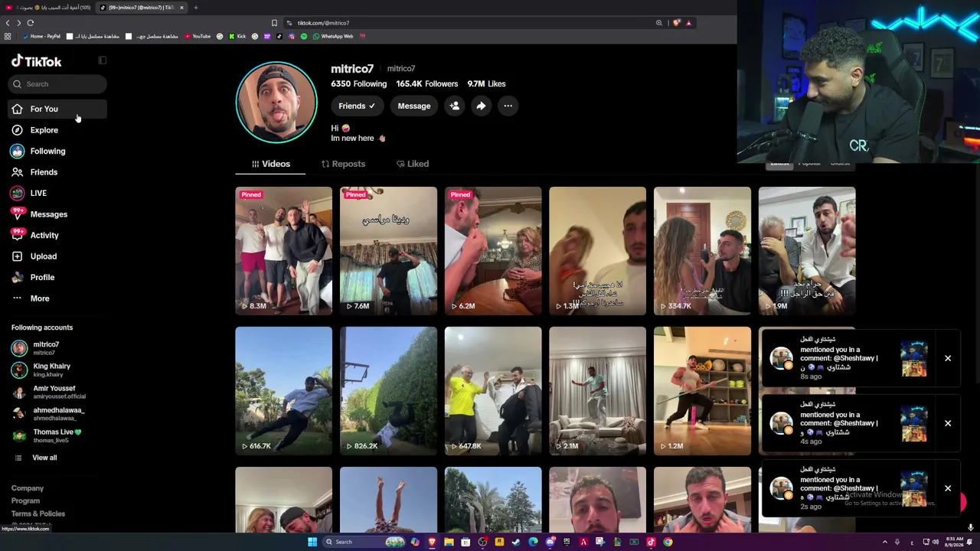Open the pinned video with 6.2M views
Viewport: 980px width, 551px height.
click(493, 251)
